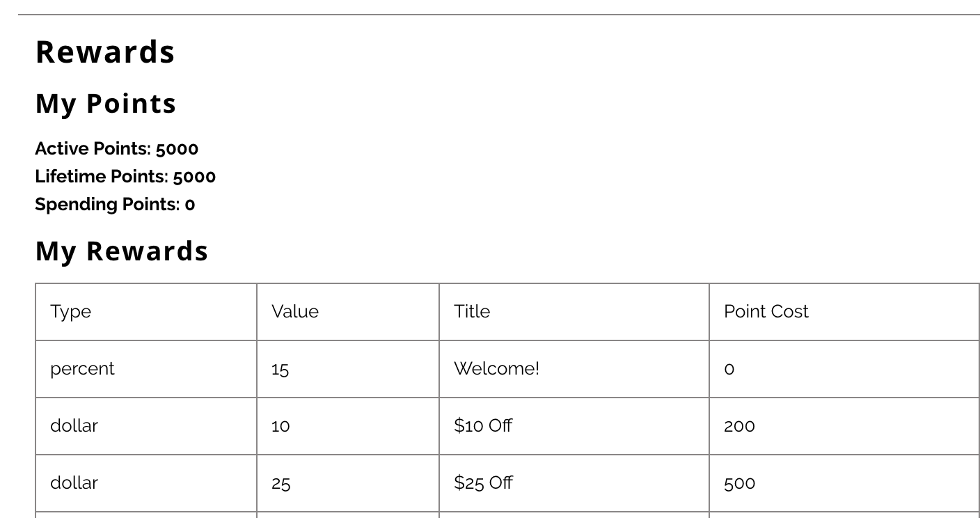Click the Value column header
Viewport: 980px width, 518px height.
295,311
